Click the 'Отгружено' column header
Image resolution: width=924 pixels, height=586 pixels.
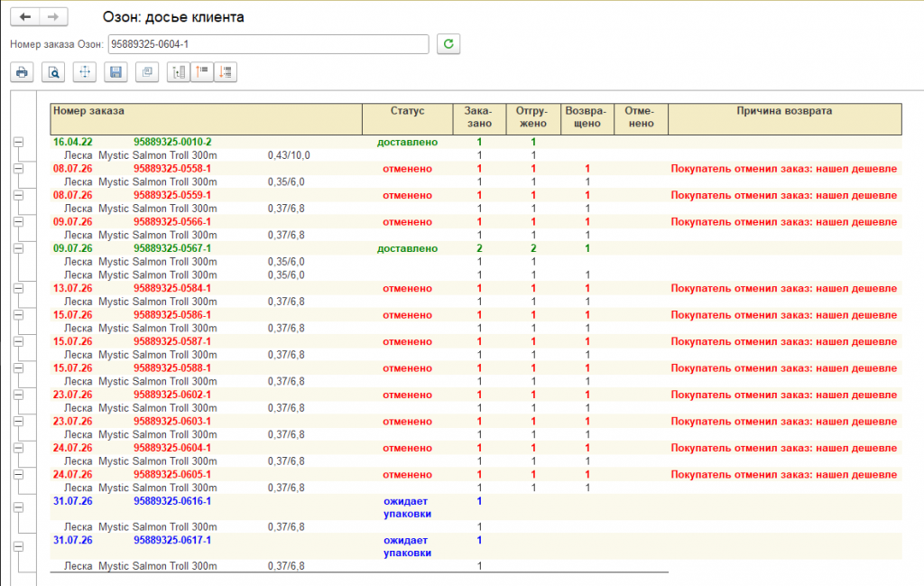tap(532, 119)
